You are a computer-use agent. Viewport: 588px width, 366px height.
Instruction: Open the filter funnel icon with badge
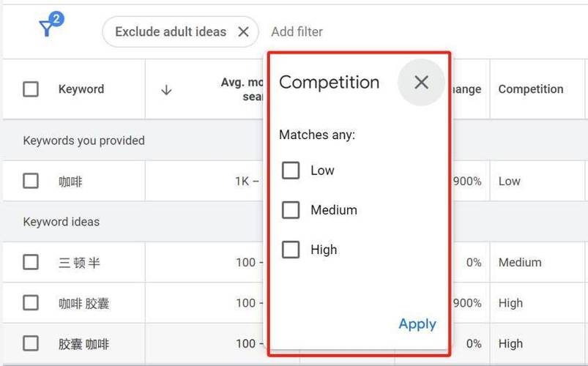coord(51,25)
